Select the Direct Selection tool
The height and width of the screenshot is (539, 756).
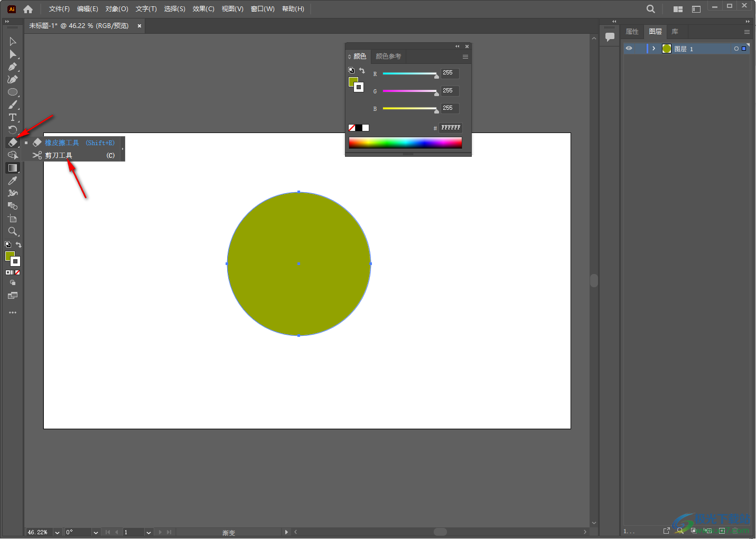point(13,54)
